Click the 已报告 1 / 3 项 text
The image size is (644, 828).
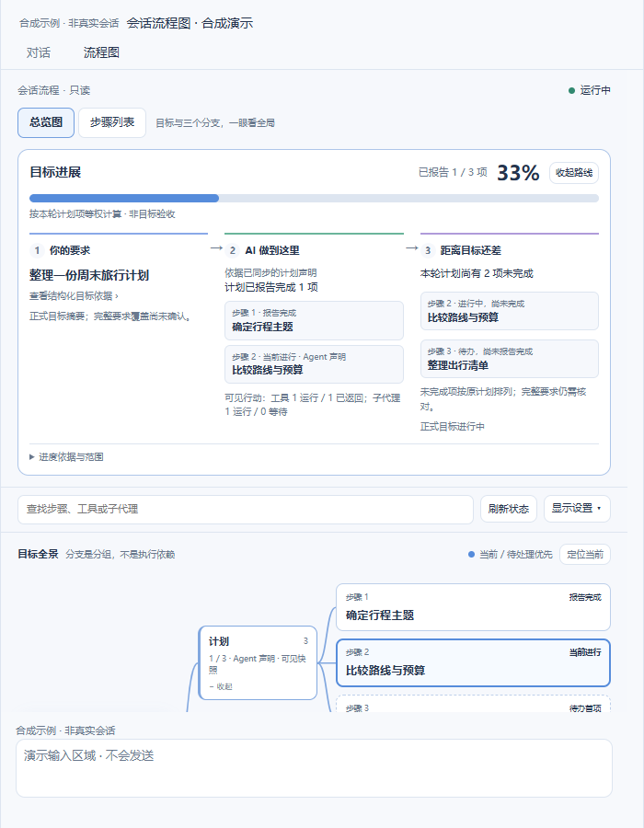pyautogui.click(x=453, y=173)
